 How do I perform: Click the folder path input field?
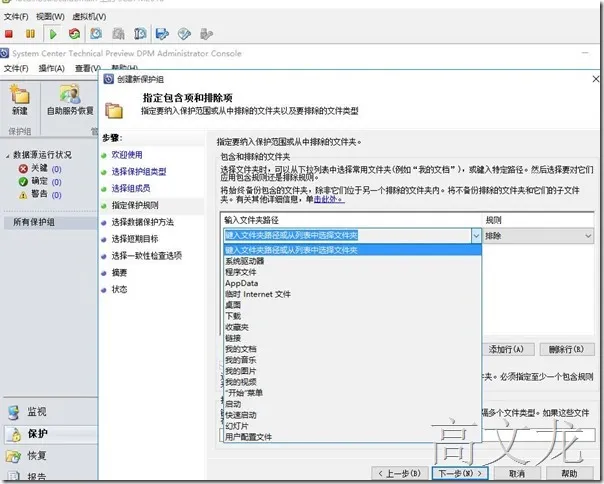[347, 236]
